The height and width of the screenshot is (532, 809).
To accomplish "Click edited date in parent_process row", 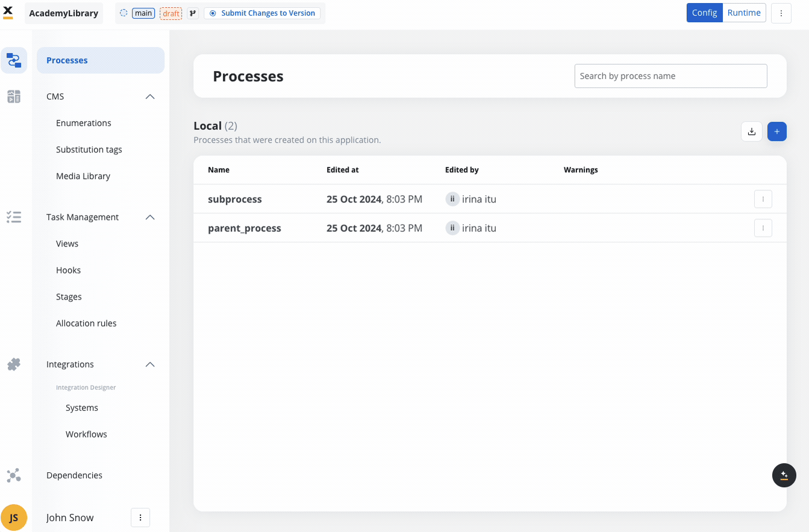I will point(375,228).
